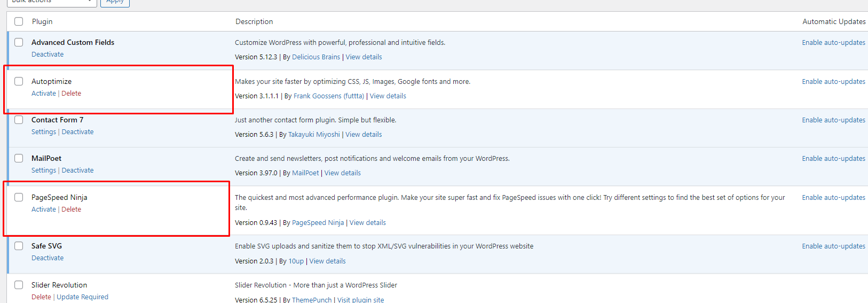
Task: Click the Description column header
Action: point(254,21)
